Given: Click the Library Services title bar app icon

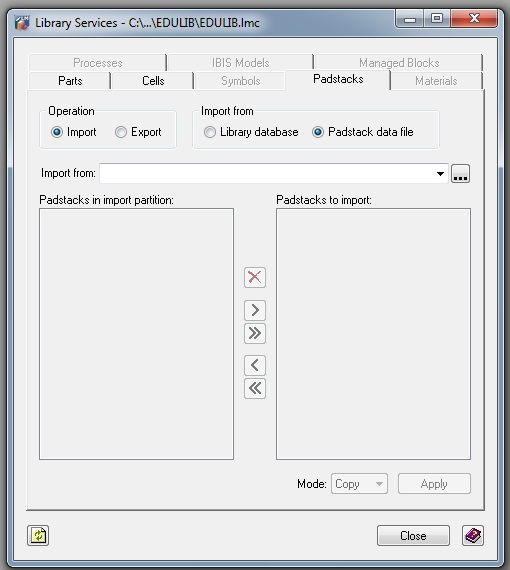Looking at the screenshot, I should 22,23.
